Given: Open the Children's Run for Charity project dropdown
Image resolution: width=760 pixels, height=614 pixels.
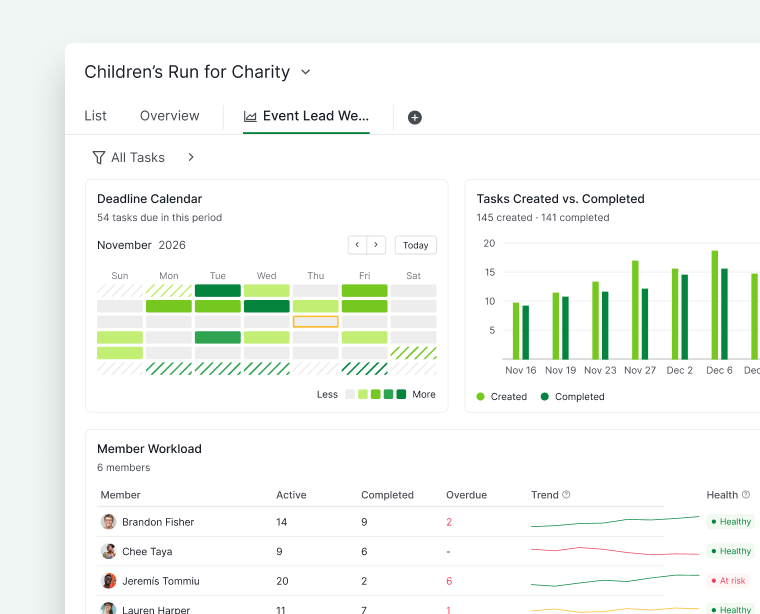Looking at the screenshot, I should click(305, 72).
